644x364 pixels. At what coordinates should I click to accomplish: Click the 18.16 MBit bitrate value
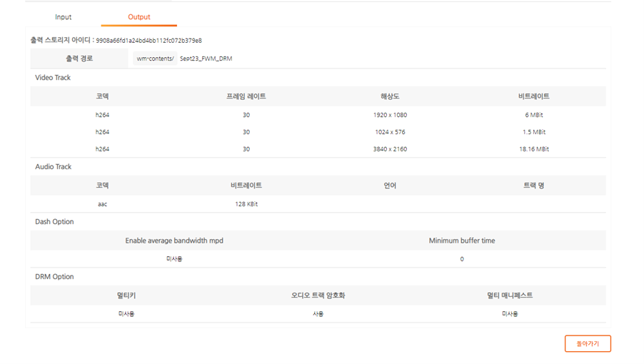[533, 149]
